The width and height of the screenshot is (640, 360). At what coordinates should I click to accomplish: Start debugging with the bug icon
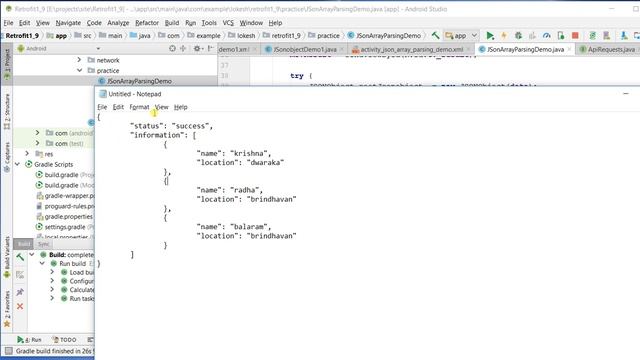pyautogui.click(x=518, y=36)
